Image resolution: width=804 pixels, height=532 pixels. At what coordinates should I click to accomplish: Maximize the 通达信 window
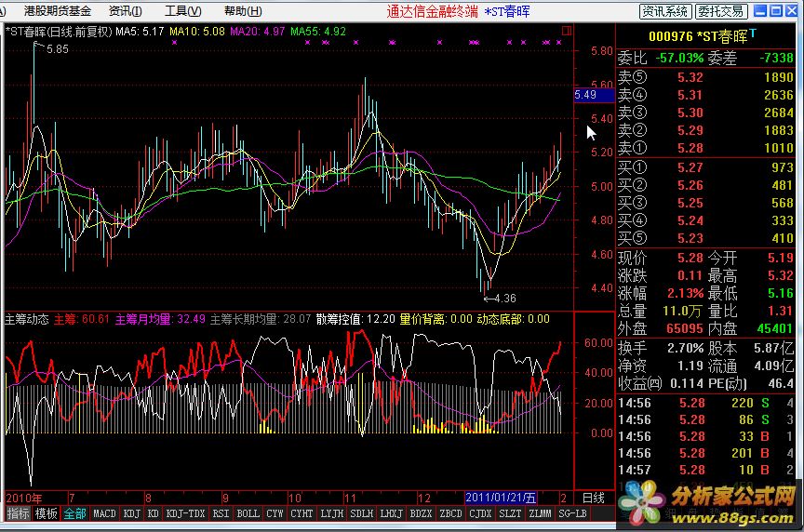click(x=776, y=11)
